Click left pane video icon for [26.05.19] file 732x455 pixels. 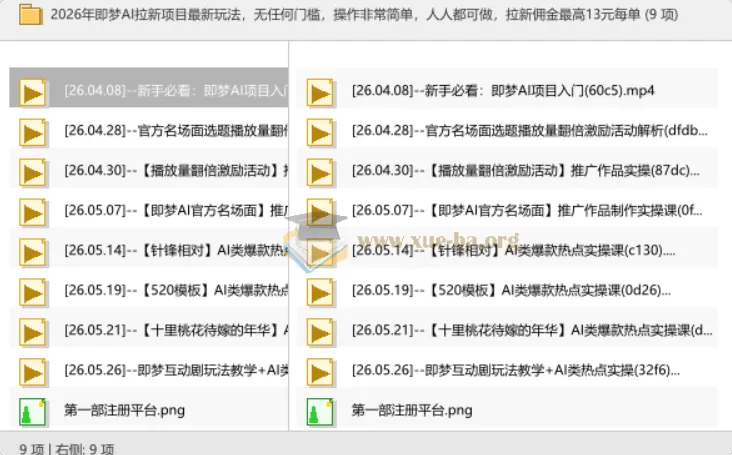(32, 293)
